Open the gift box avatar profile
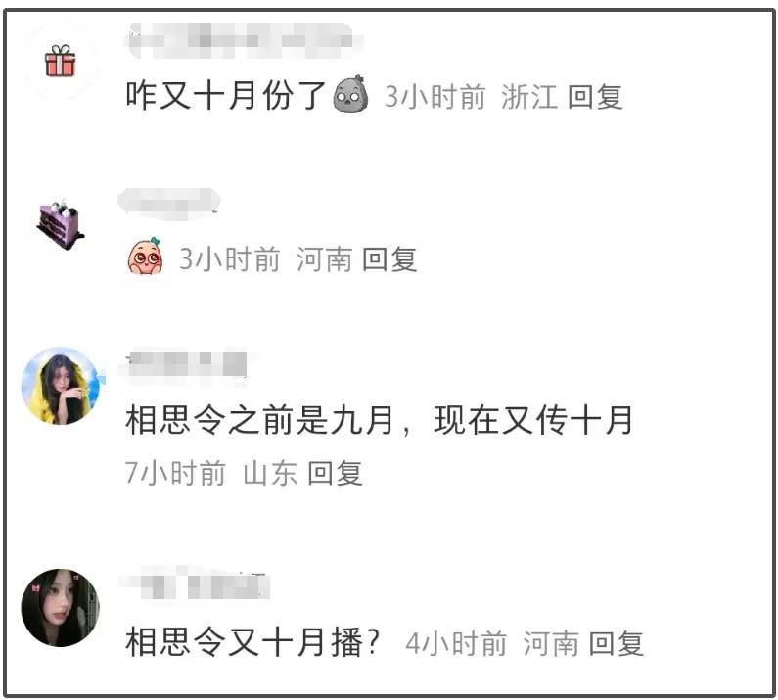Screen dimensions: 778x700 pyautogui.click(x=60, y=61)
